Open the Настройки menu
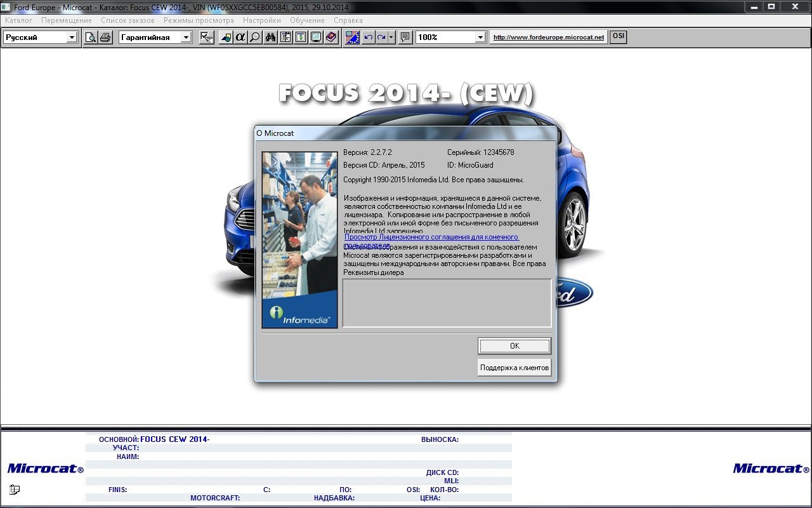 point(262,20)
